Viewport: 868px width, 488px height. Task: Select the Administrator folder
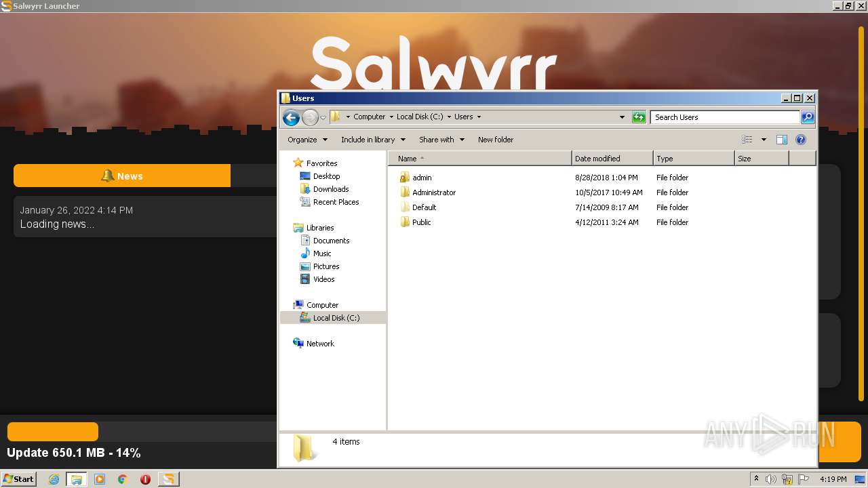[x=434, y=192]
